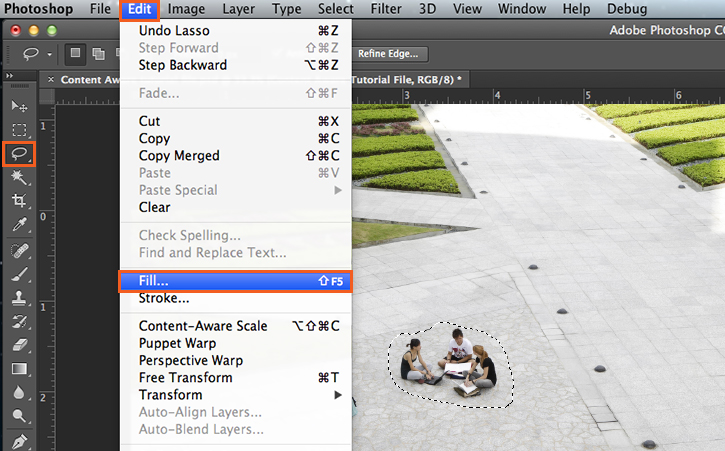Viewport: 725px width, 451px height.
Task: Select the Magic Wand tool
Action: pos(18,178)
